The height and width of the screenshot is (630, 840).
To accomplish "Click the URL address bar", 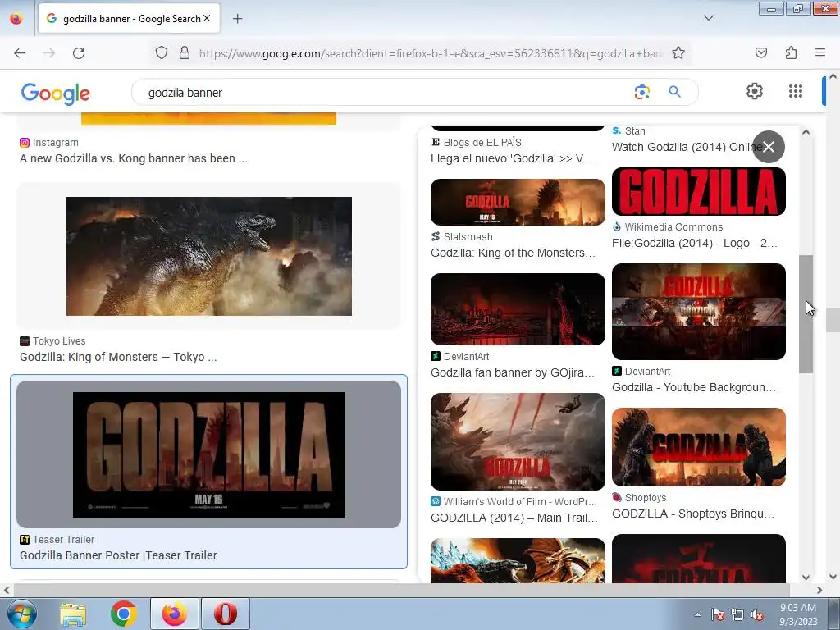I will point(431,53).
